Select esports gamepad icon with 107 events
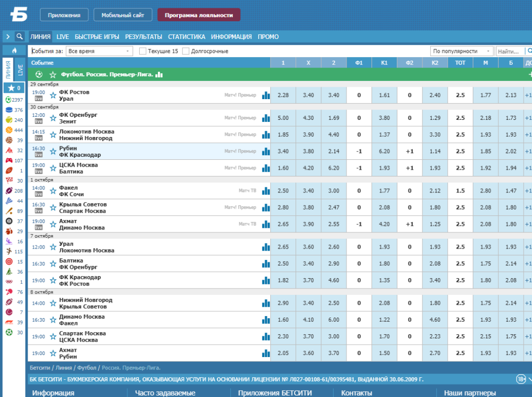 click(9, 160)
